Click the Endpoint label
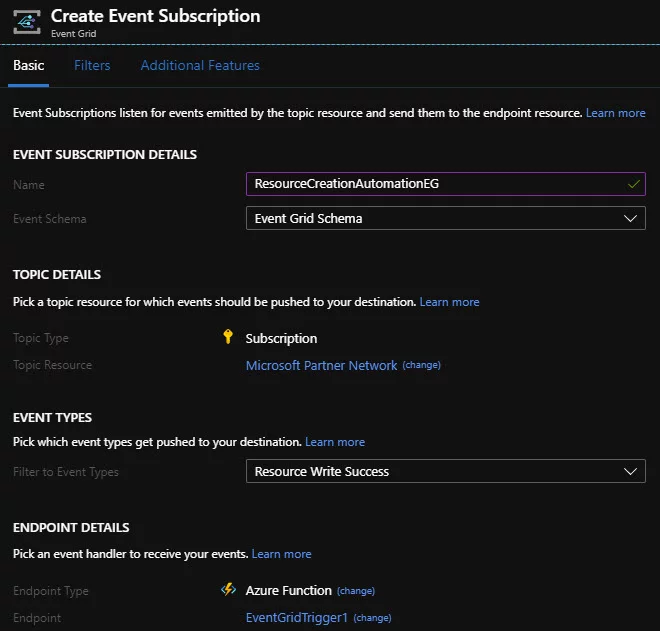Screen dimensions: 660x631 pyautogui.click(x=37, y=618)
